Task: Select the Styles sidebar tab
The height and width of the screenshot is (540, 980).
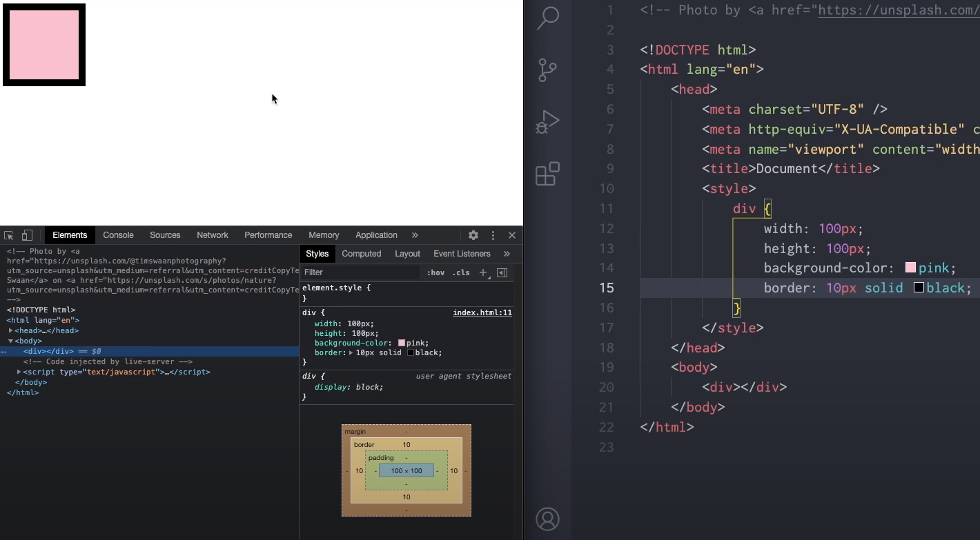Action: coord(317,254)
